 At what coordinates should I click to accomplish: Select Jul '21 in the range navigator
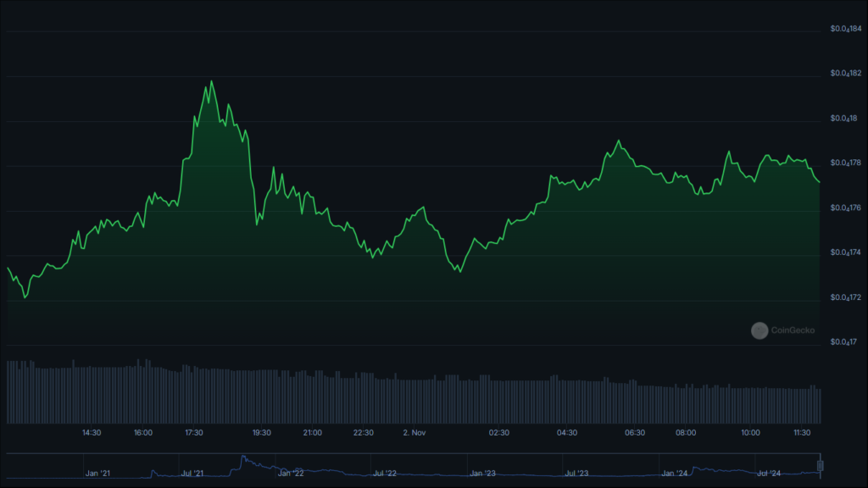tap(192, 473)
